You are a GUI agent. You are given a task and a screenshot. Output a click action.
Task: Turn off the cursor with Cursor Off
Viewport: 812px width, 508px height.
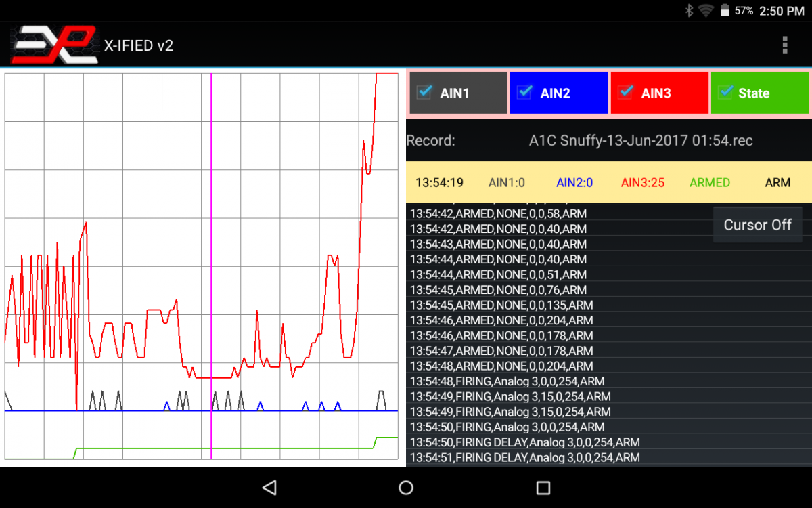click(757, 225)
